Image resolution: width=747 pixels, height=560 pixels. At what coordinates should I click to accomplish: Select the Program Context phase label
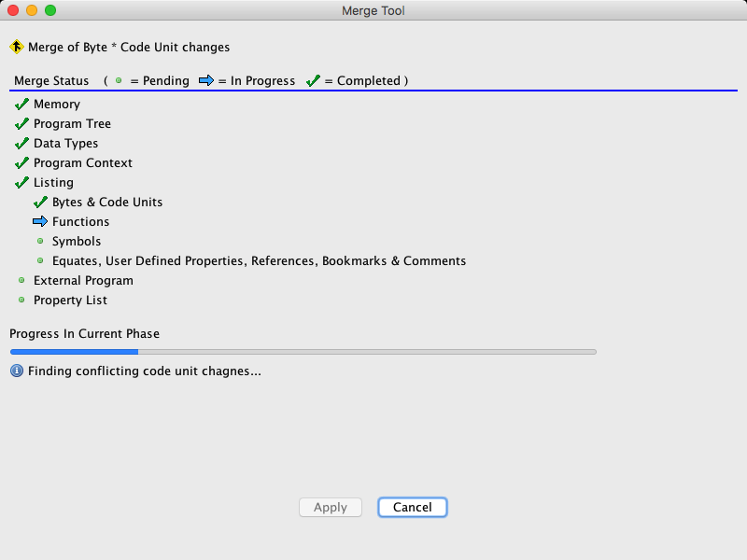[83, 163]
